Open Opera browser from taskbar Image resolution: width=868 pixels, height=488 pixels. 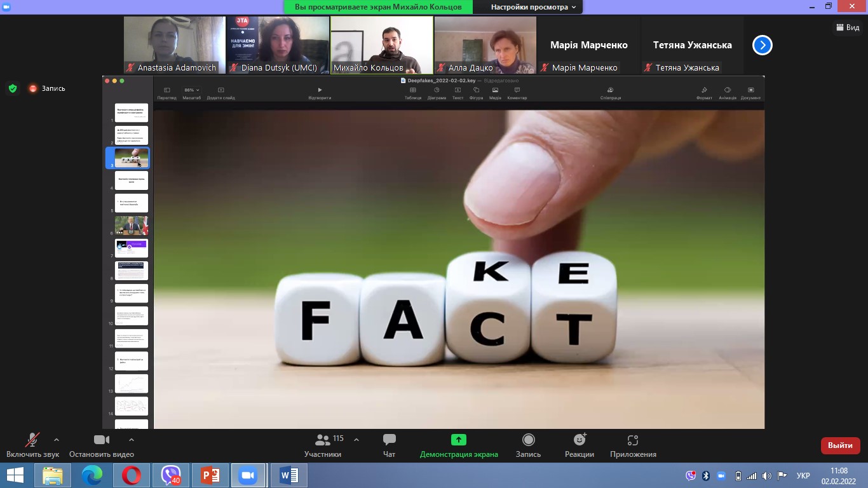click(x=132, y=475)
